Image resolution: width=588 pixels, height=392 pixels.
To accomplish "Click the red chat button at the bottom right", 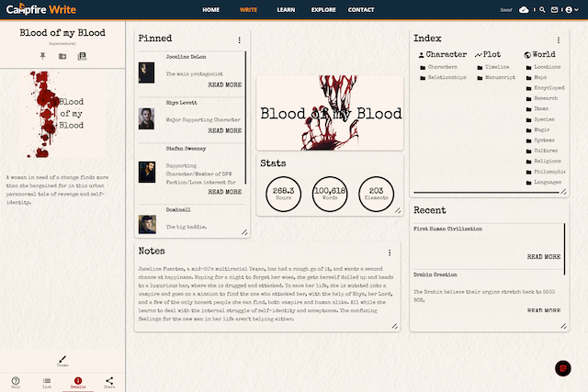I will point(563,368).
